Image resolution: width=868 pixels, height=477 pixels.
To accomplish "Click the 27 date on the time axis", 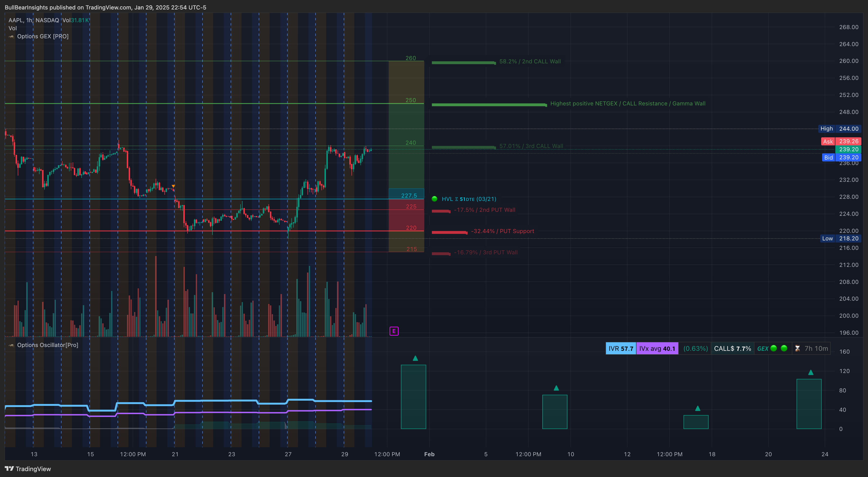I will click(x=288, y=454).
